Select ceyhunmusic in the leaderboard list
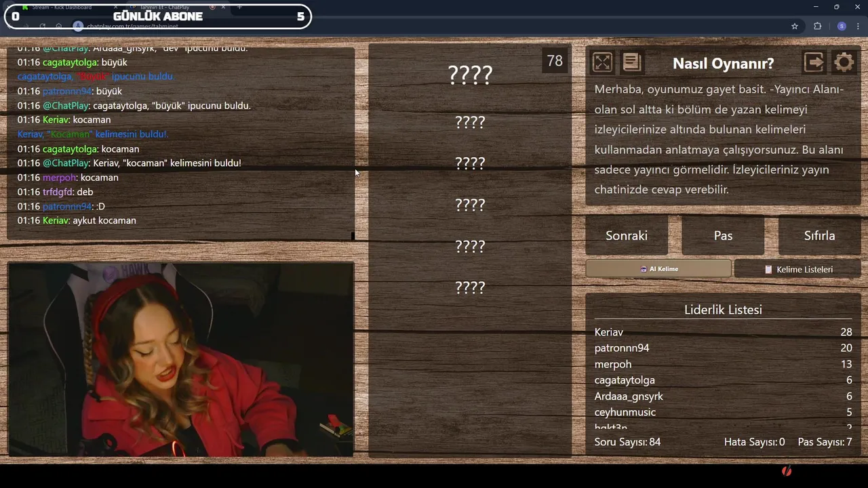Image resolution: width=868 pixels, height=488 pixels. 625,412
